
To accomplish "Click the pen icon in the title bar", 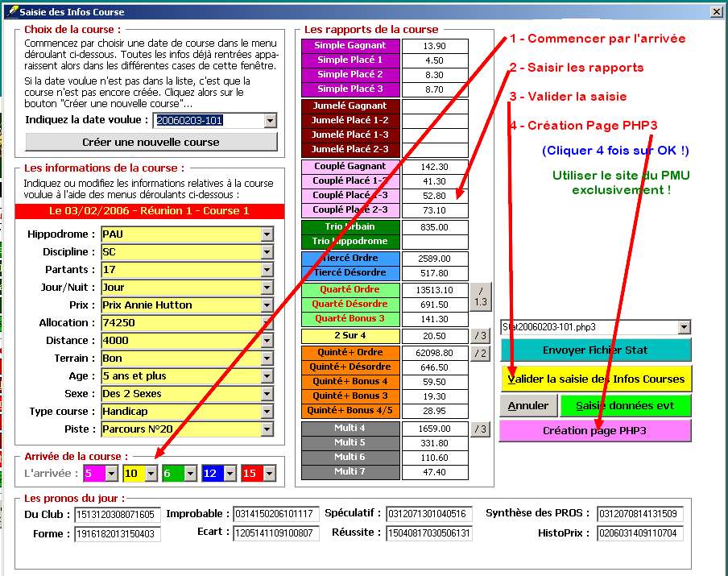I will click(12, 11).
